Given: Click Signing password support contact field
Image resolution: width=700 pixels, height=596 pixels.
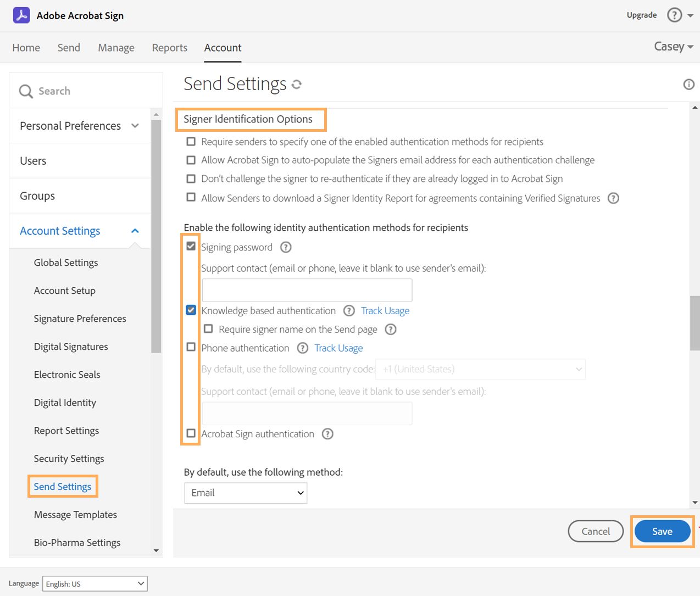Looking at the screenshot, I should coord(307,290).
